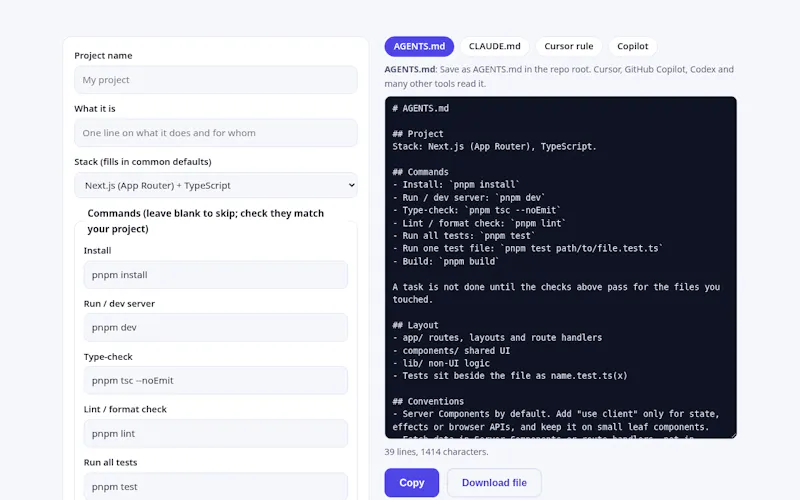Open the Stack dropdown
800x500 pixels.
click(x=216, y=185)
